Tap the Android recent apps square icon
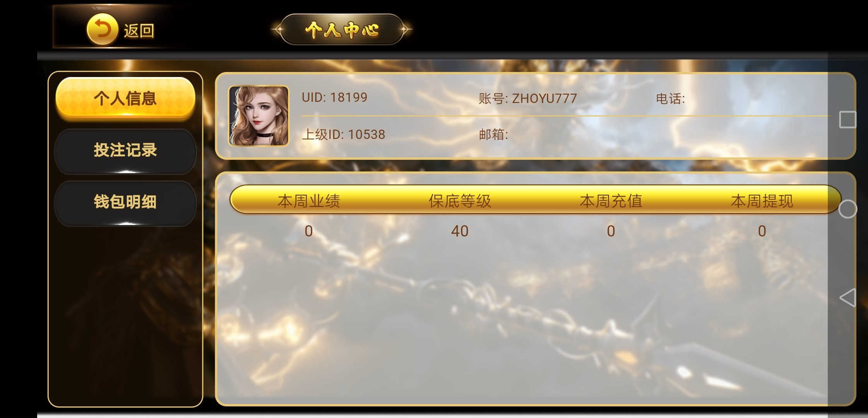 [847, 120]
